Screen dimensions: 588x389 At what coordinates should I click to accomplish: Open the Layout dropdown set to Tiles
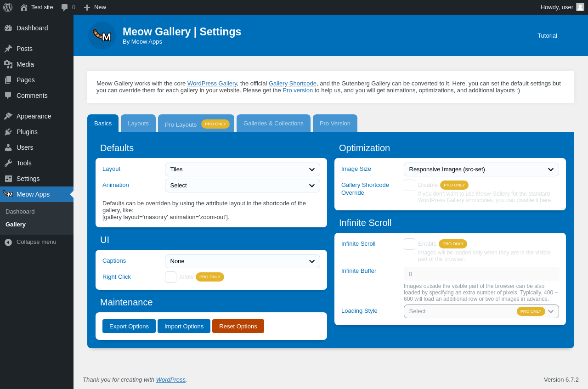[x=243, y=169]
